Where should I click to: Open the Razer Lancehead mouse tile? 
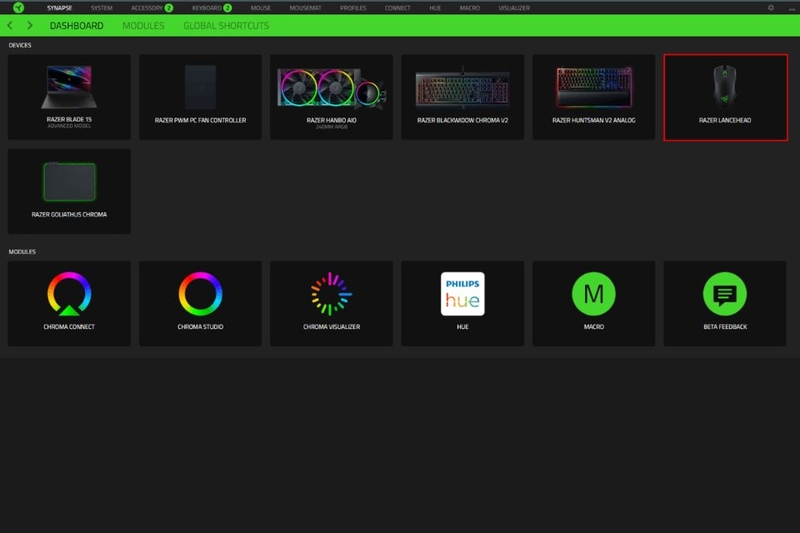click(726, 97)
